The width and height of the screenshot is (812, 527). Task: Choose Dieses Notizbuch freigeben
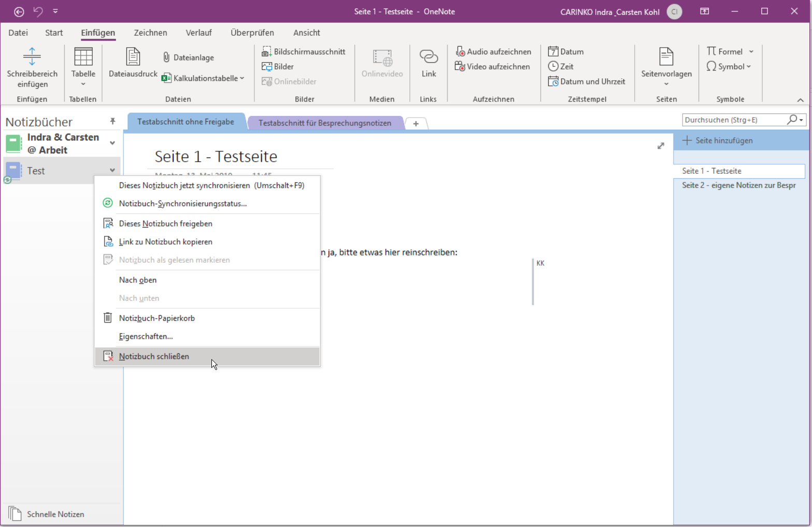coord(207,224)
